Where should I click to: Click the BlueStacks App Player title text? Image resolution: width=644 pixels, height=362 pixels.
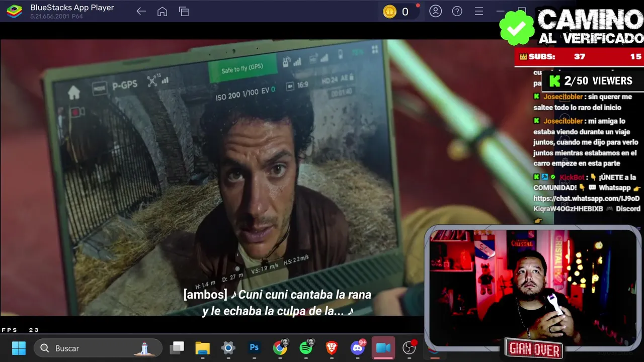72,8
